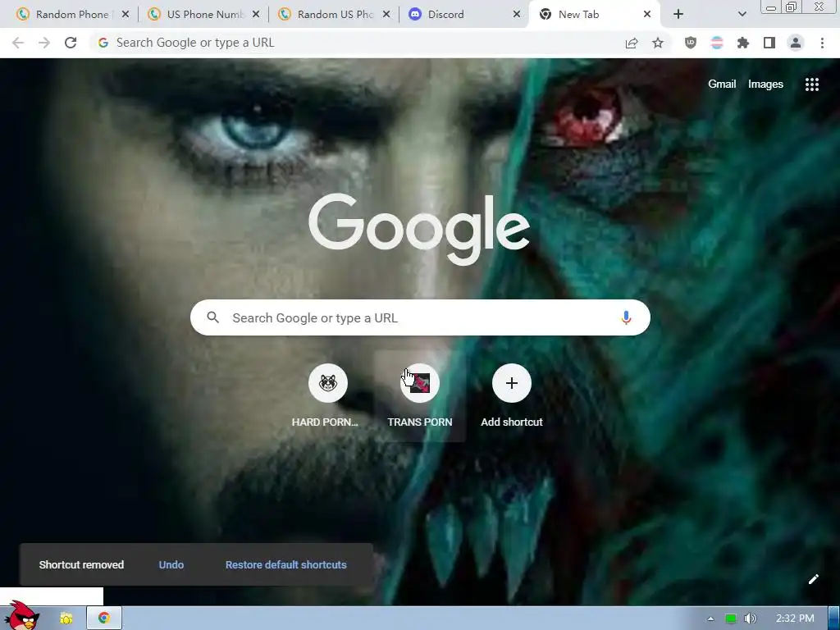Show hidden system tray icons
Viewport: 840px width, 630px height.
click(710, 619)
